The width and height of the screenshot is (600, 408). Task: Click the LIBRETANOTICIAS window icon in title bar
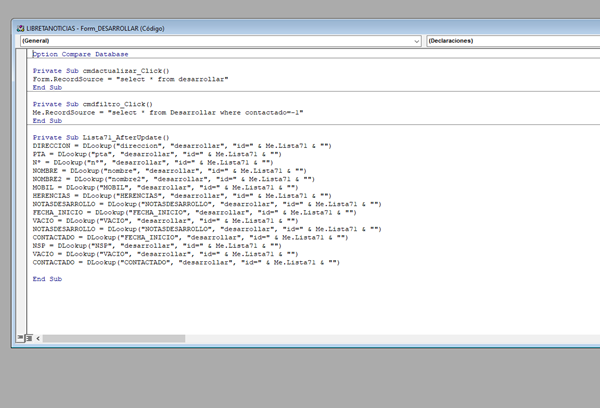(x=20, y=29)
